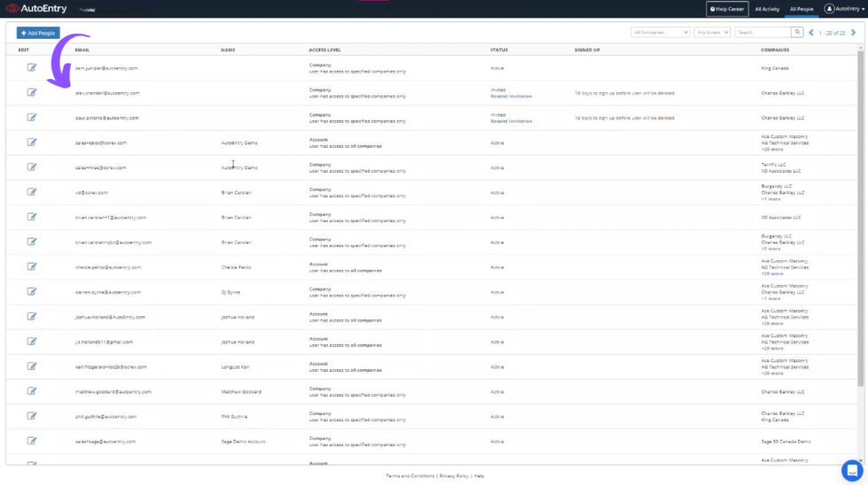Go to previous page arrow
This screenshot has height=485, width=868.
click(810, 33)
